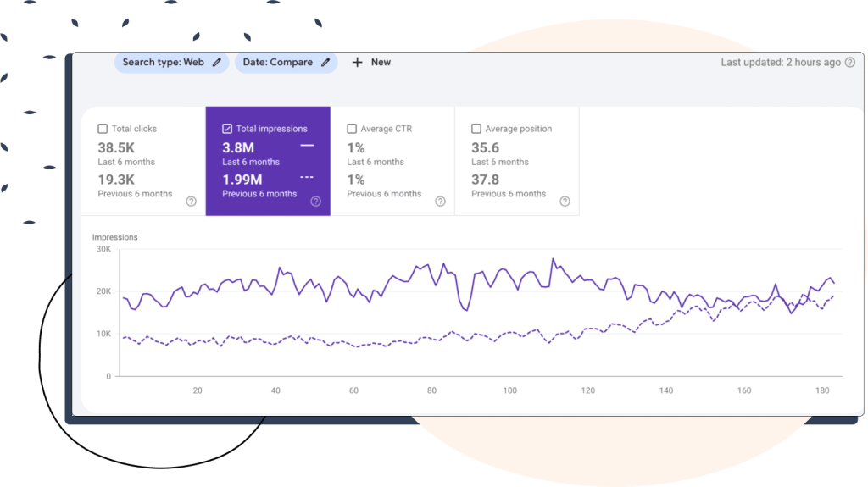Screen dimensions: 868x487
Task: Click dashed line legend beside 1.99M
Action: [307, 178]
